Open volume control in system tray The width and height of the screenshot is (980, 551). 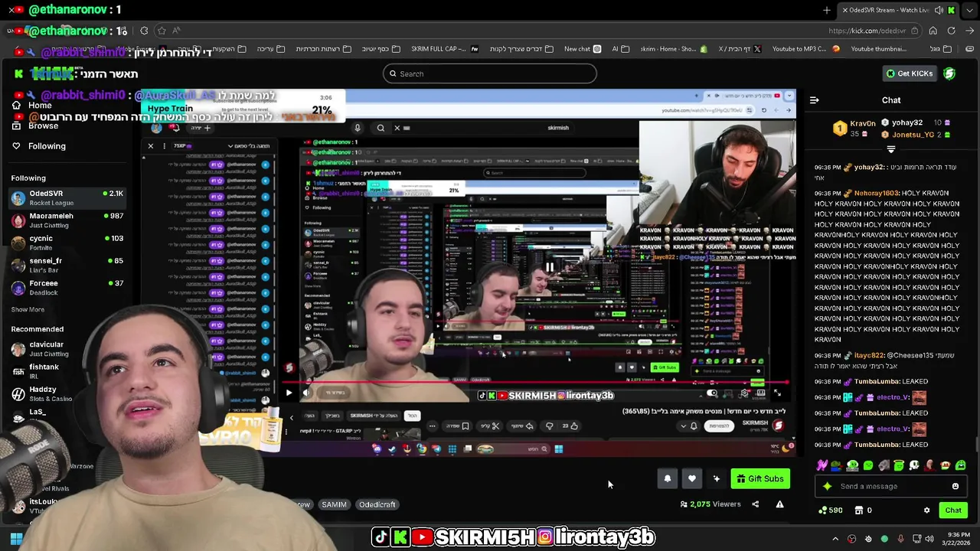click(930, 539)
